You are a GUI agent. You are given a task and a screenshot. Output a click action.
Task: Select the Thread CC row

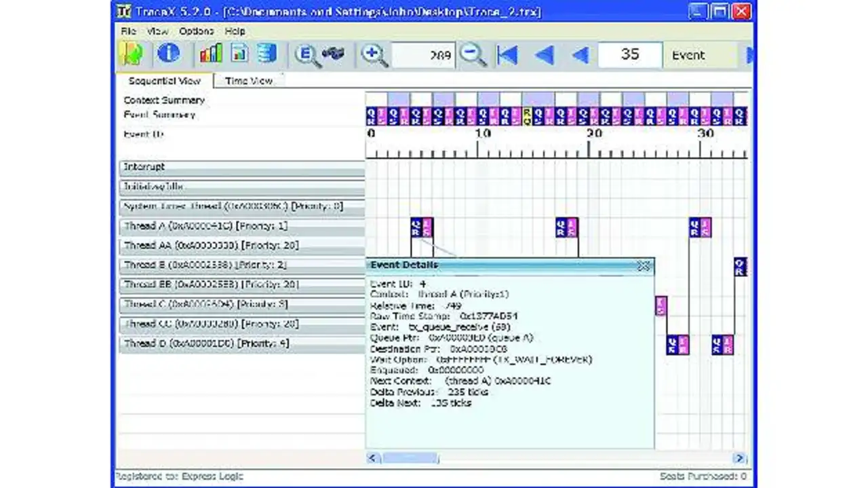pyautogui.click(x=242, y=324)
